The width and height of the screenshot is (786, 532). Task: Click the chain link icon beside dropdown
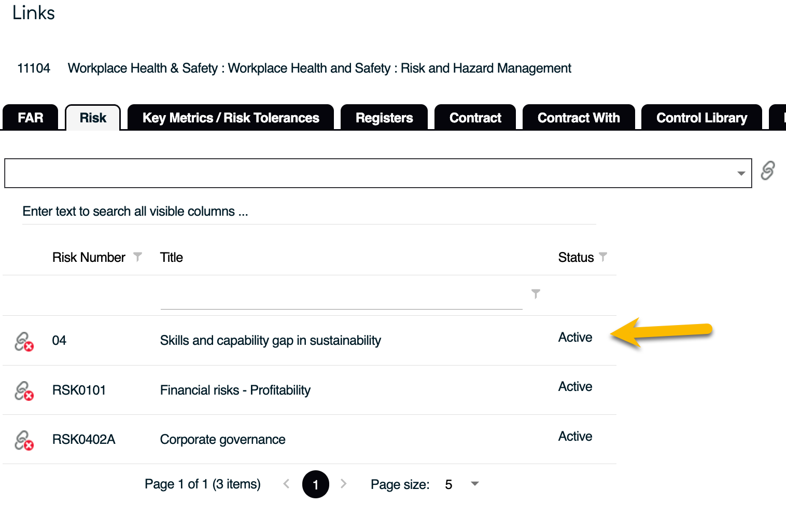[768, 171]
